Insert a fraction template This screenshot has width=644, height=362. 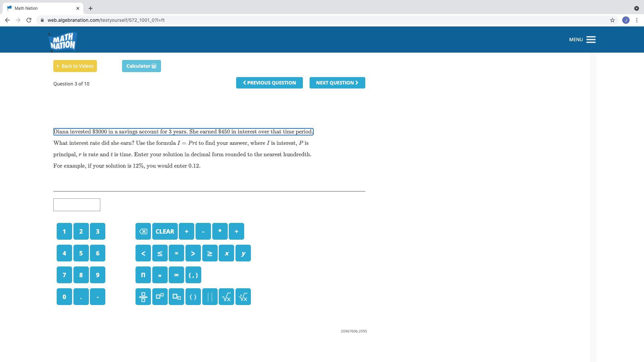click(143, 297)
